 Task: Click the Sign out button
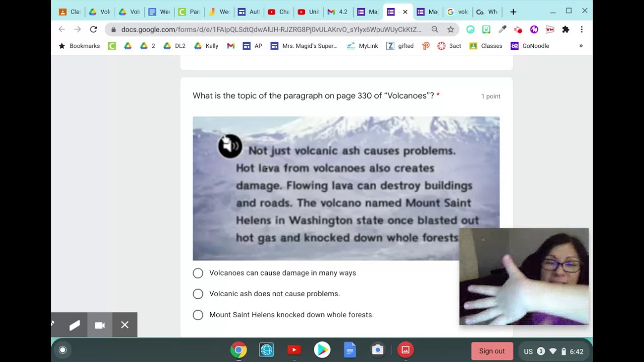[492, 351]
